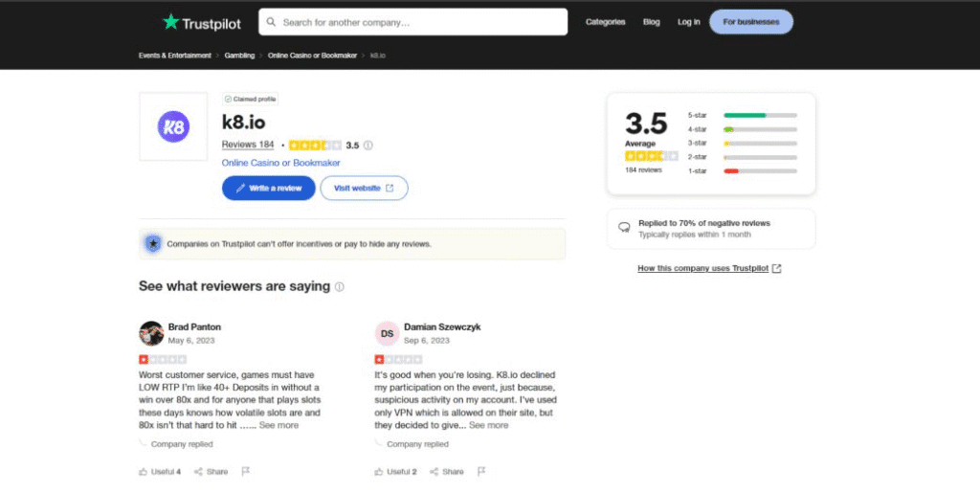The width and height of the screenshot is (980, 493).
Task: Mark Brad Panton's review as useful
Action: (159, 471)
